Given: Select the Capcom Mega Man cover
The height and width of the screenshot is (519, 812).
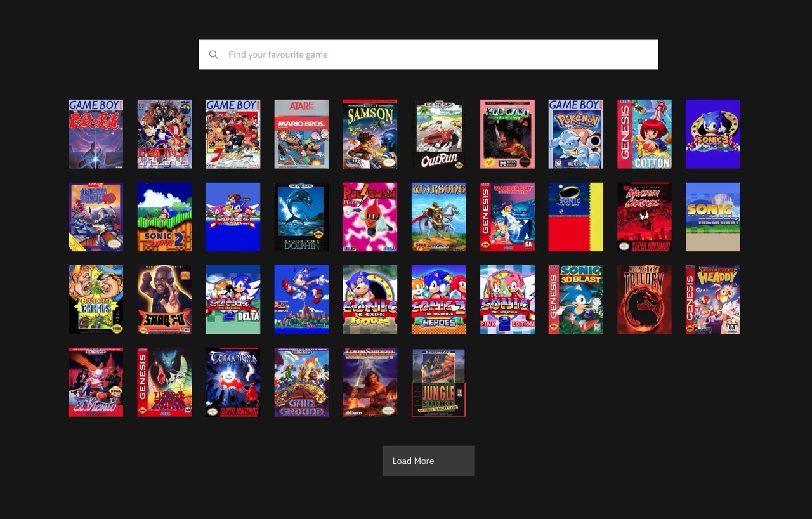Looking at the screenshot, I should pos(96,217).
